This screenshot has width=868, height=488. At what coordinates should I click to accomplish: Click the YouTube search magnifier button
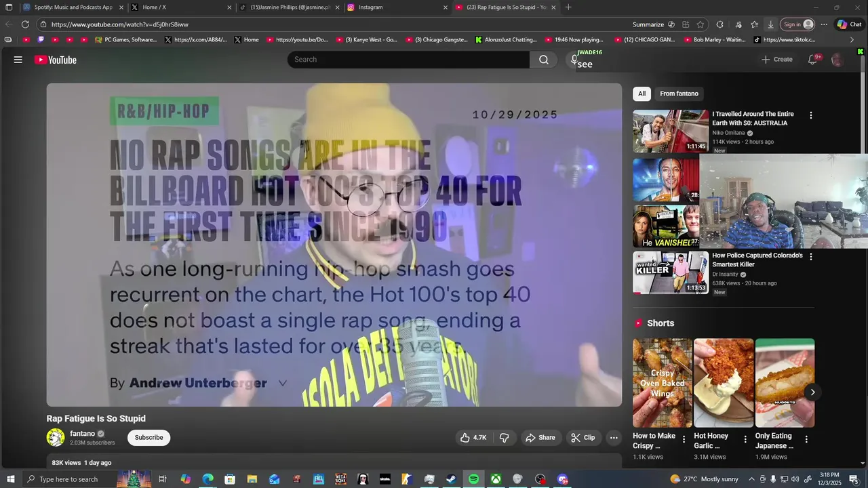544,60
